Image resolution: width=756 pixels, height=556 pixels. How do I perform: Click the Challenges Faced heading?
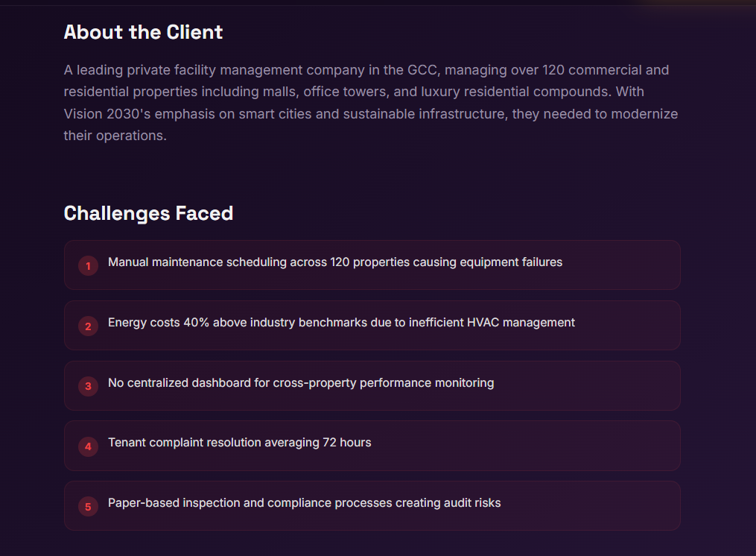148,213
